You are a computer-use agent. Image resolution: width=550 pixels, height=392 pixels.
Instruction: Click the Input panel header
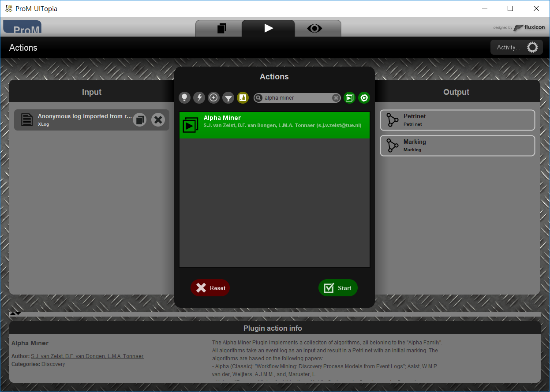(92, 92)
